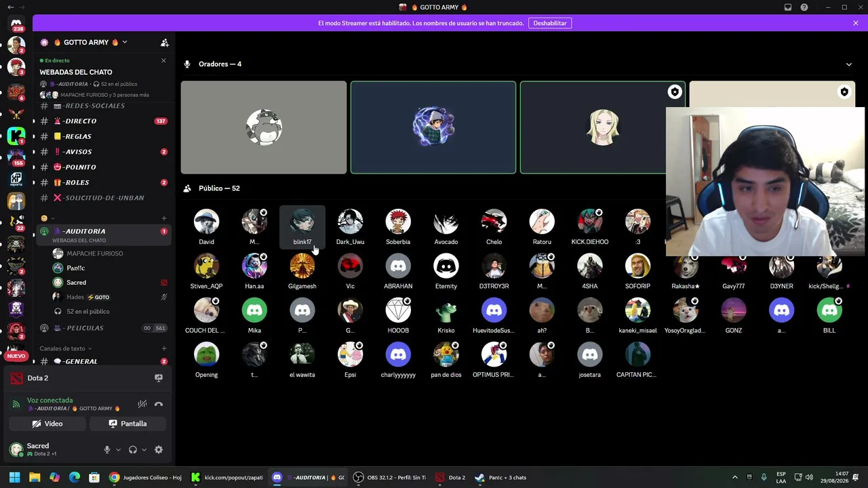Collapse the Oradores section
Screen dimensions: 868x488
[x=849, y=64]
